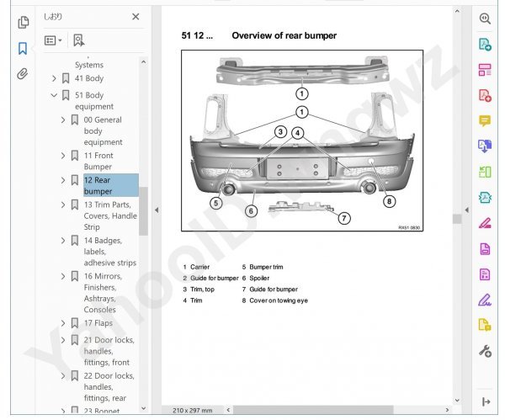Open the search/zoom tool at top right
The image size is (505, 420).
tap(485, 19)
